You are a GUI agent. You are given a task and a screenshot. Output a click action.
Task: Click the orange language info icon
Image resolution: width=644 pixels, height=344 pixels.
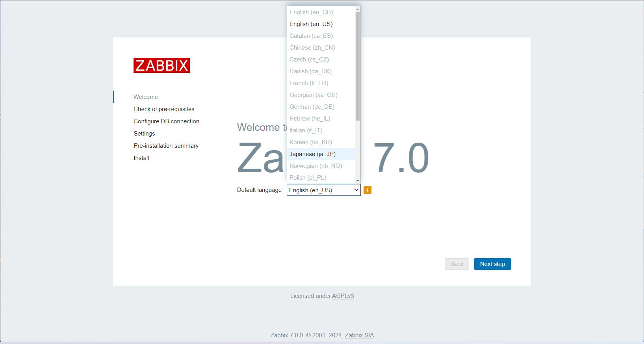367,190
